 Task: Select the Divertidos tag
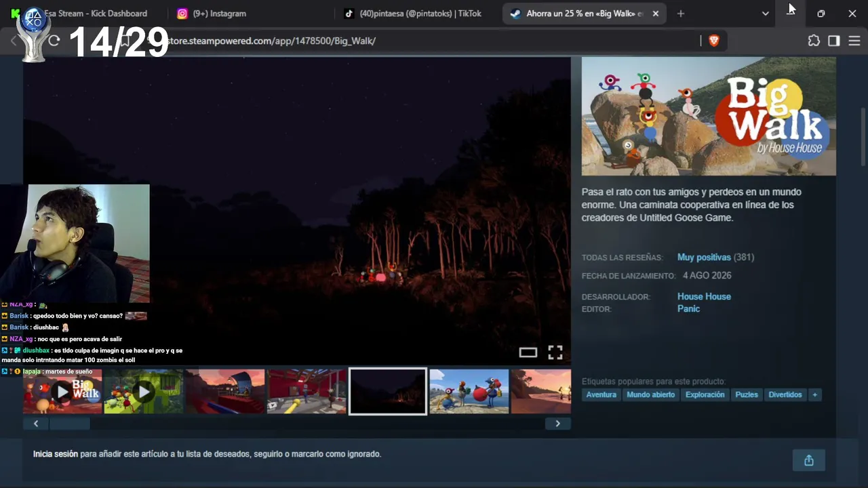[x=785, y=394]
